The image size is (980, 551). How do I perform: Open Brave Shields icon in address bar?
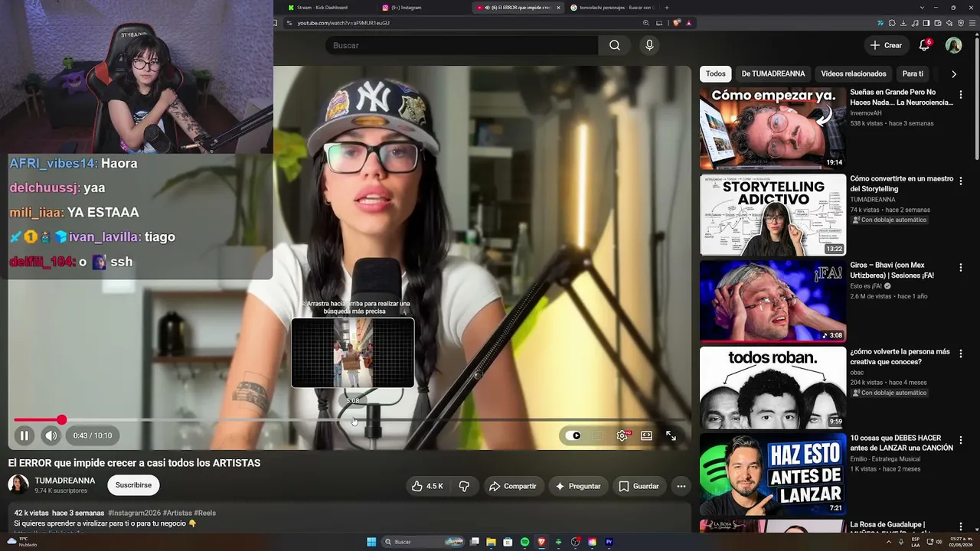tap(677, 23)
